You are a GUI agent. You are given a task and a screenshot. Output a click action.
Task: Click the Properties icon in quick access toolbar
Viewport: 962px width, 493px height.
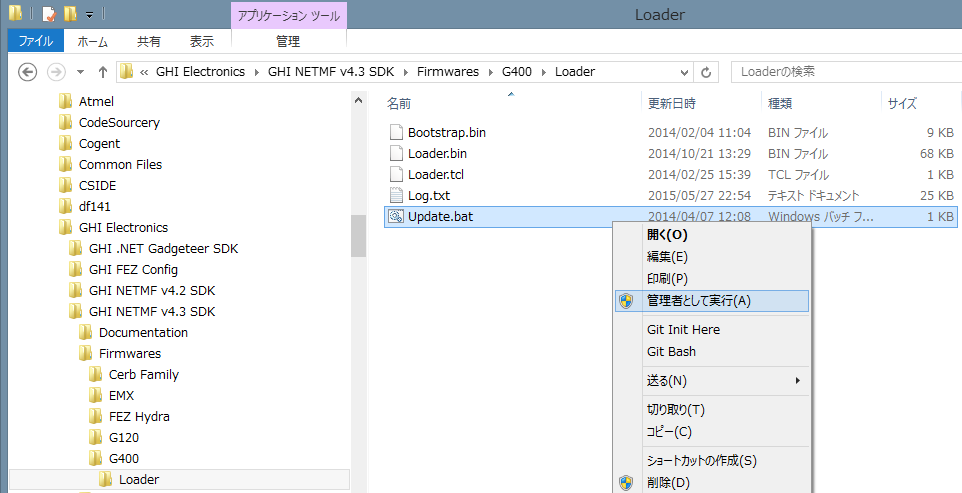pyautogui.click(x=48, y=14)
